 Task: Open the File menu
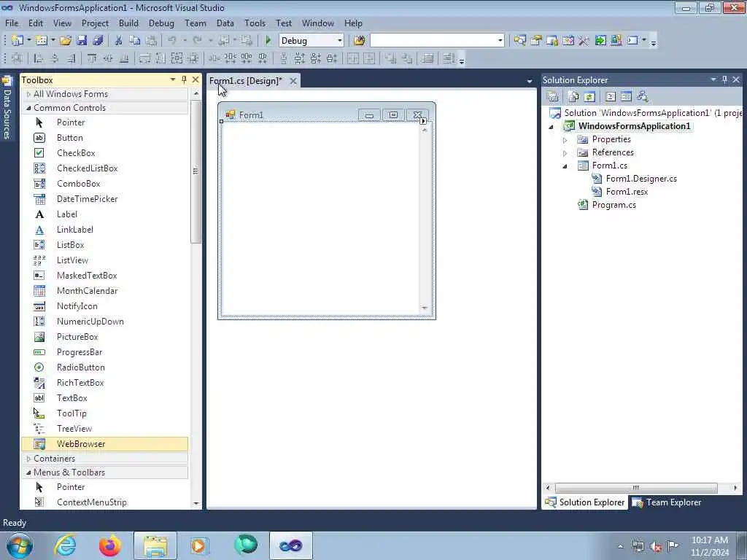12,23
